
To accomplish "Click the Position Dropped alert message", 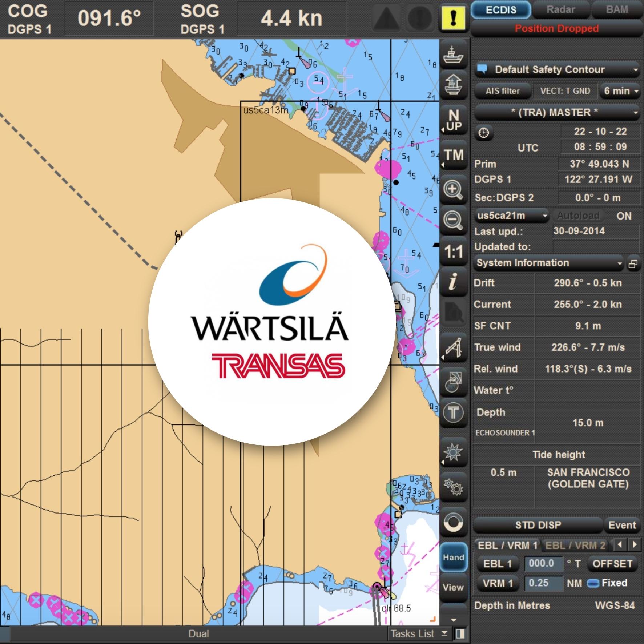I will click(x=557, y=29).
